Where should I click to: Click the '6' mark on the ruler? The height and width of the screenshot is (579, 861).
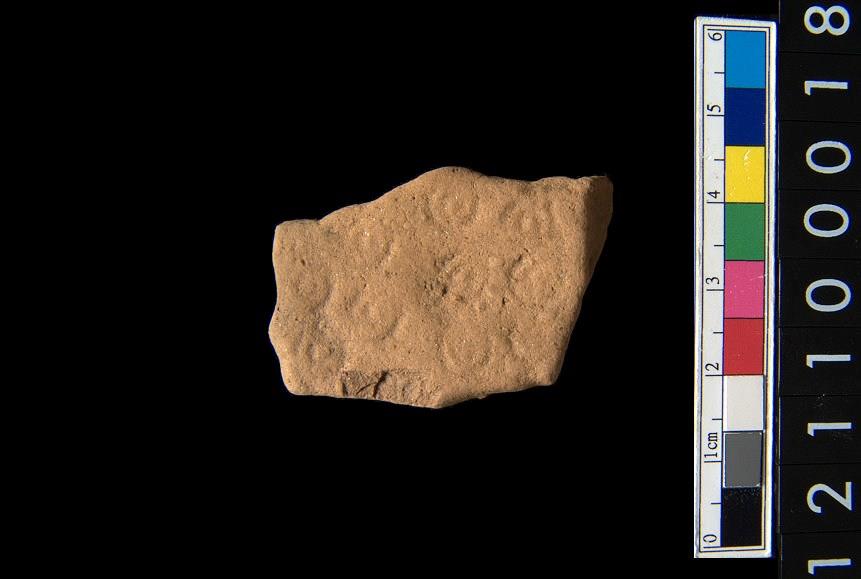[716, 35]
